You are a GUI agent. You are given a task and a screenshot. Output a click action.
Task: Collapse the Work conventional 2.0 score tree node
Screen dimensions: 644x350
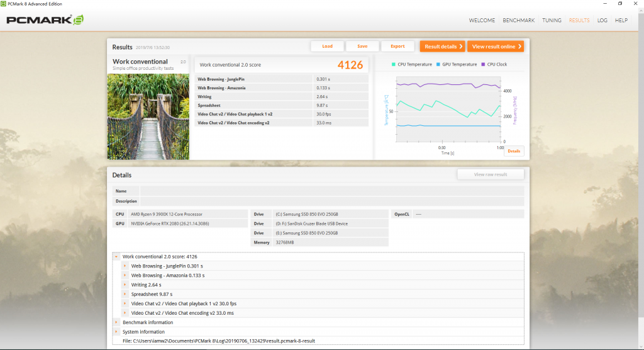(116, 257)
